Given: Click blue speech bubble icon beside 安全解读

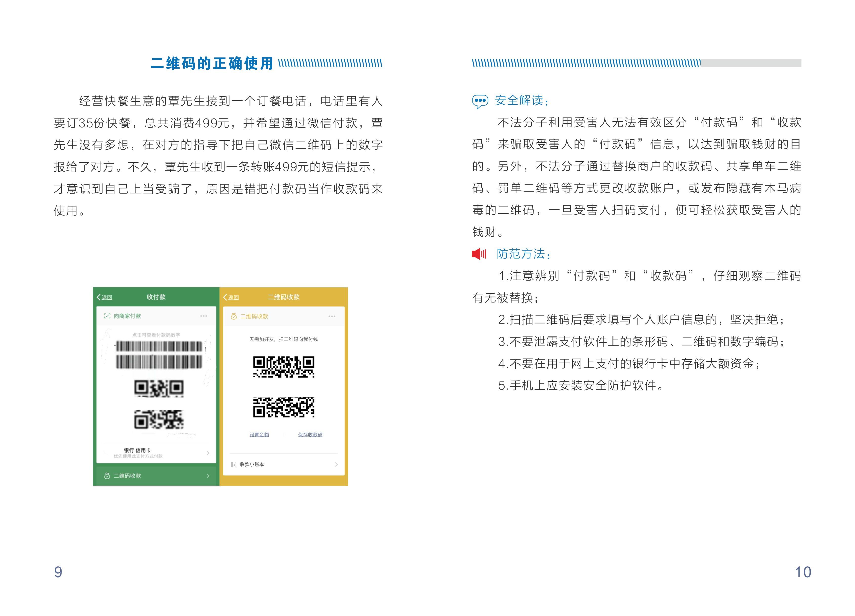Looking at the screenshot, I should point(480,101).
